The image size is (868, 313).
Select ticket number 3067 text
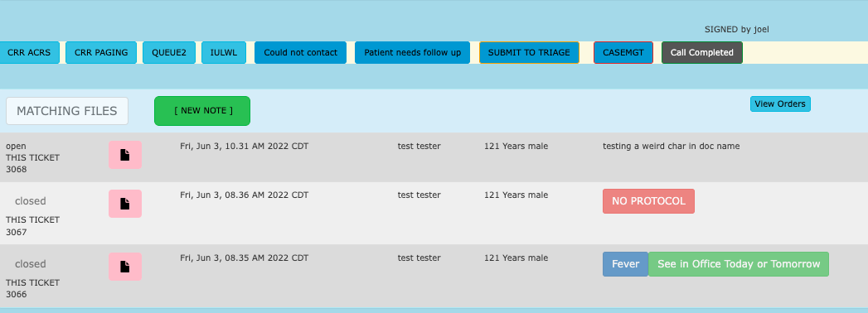(16, 232)
